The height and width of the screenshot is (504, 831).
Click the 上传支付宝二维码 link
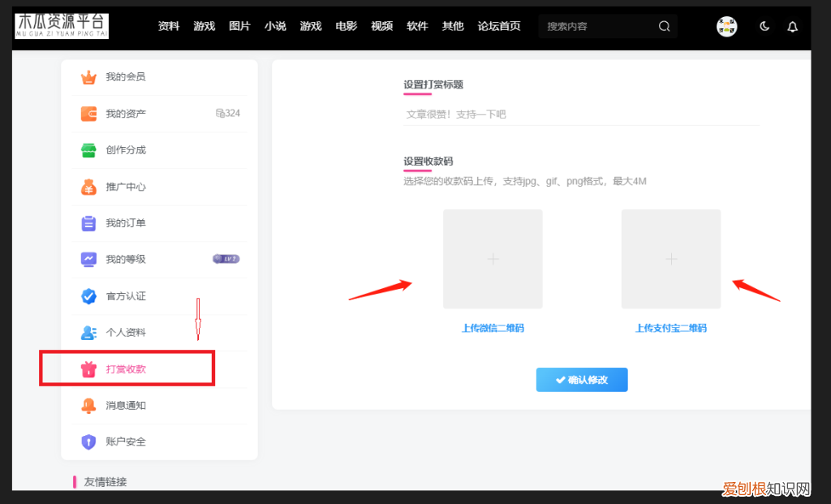click(671, 328)
